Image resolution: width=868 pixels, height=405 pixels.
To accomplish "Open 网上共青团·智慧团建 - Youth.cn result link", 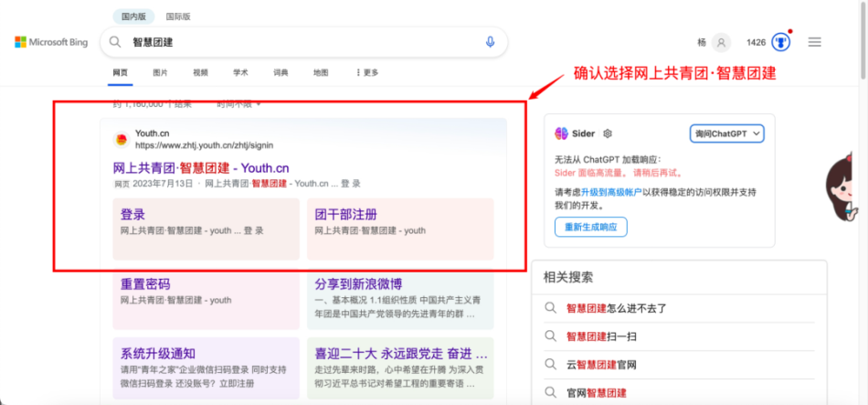I will click(200, 167).
